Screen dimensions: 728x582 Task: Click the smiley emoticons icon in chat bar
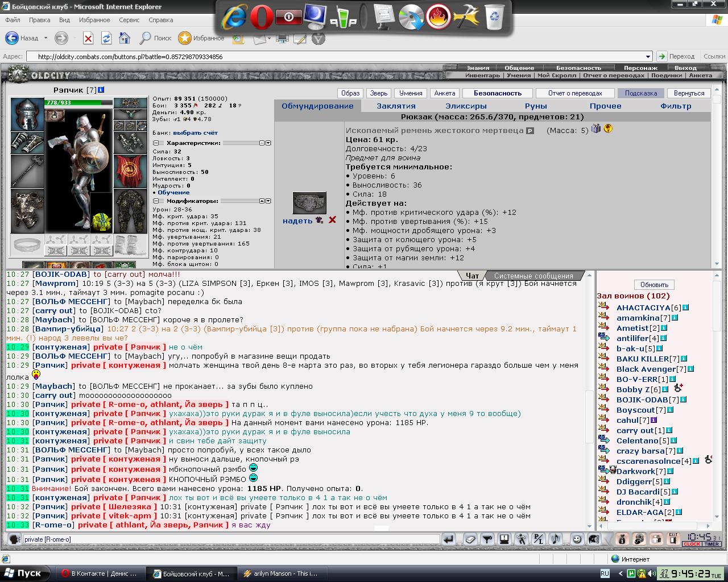click(x=577, y=539)
